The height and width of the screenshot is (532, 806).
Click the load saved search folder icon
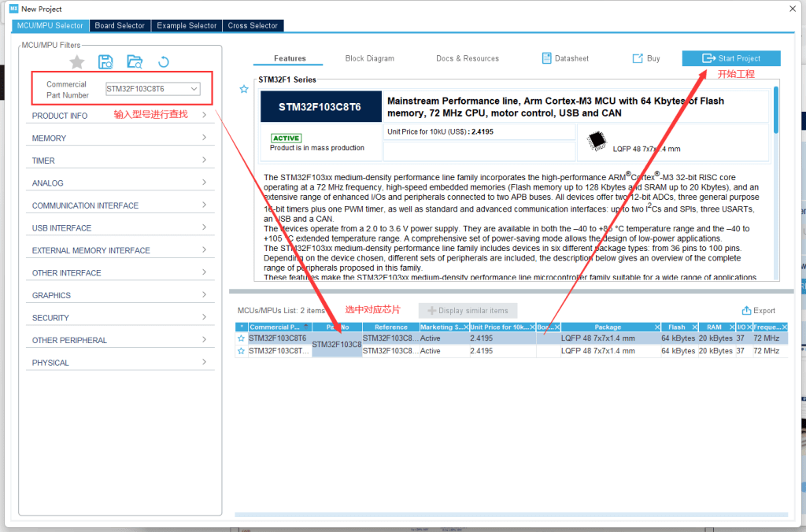coord(135,62)
